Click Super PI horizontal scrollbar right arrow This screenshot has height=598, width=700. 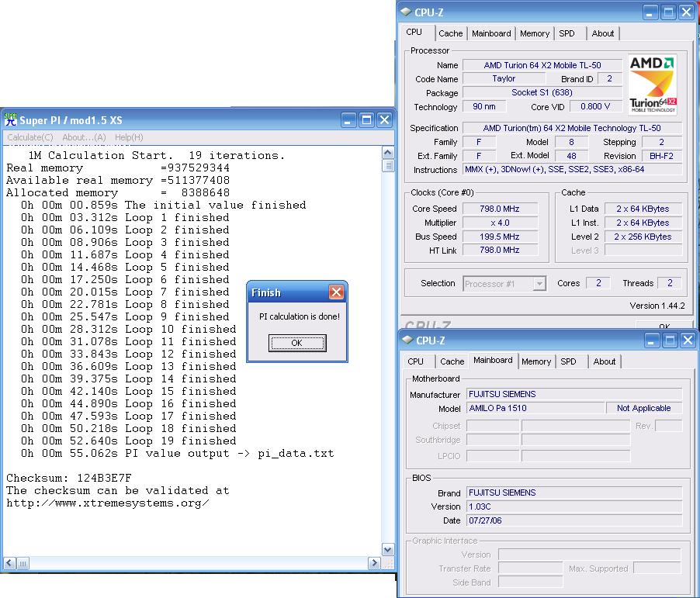pos(375,563)
